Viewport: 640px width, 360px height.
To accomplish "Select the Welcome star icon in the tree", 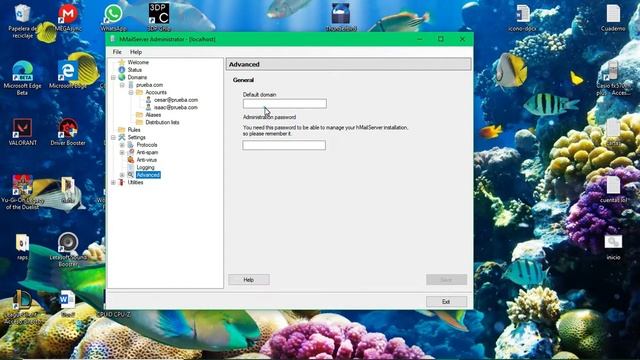I will pyautogui.click(x=122, y=62).
